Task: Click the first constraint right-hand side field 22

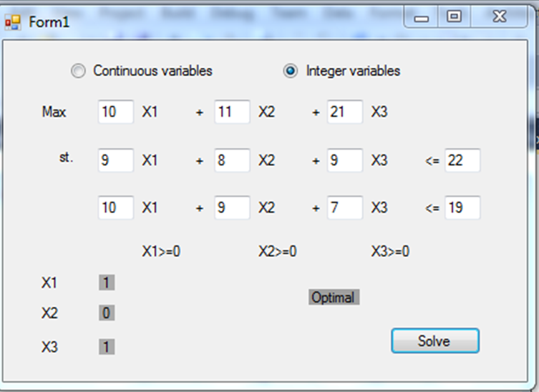Action: click(462, 160)
